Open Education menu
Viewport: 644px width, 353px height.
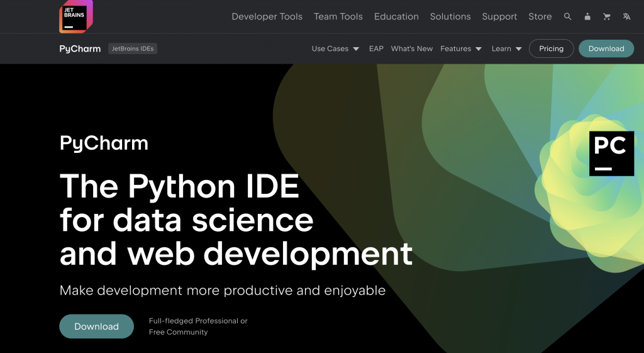tap(396, 16)
